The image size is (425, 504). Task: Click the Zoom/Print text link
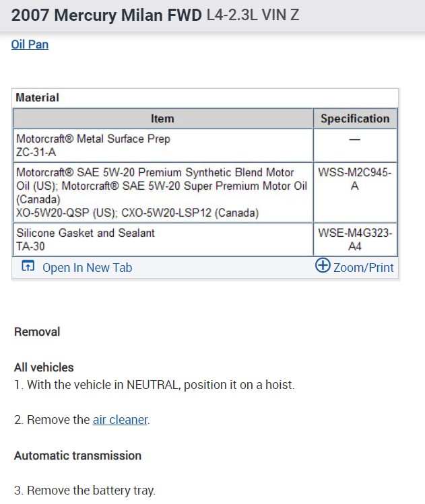[x=363, y=268]
